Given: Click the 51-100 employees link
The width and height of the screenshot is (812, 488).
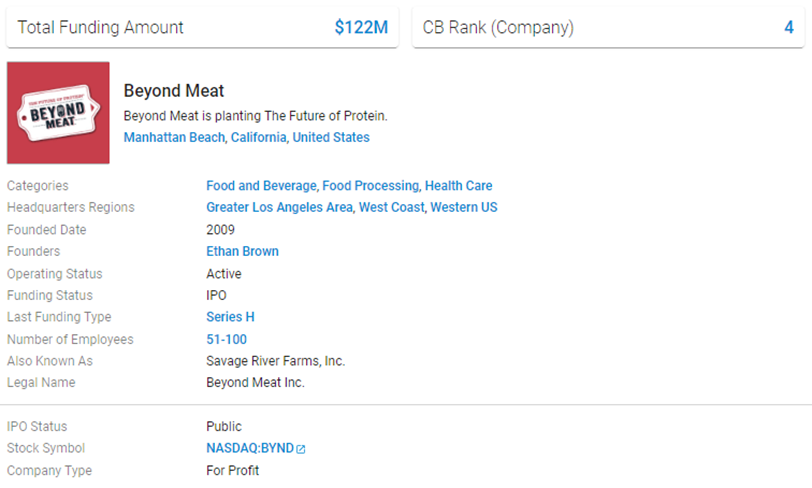Looking at the screenshot, I should point(226,339).
